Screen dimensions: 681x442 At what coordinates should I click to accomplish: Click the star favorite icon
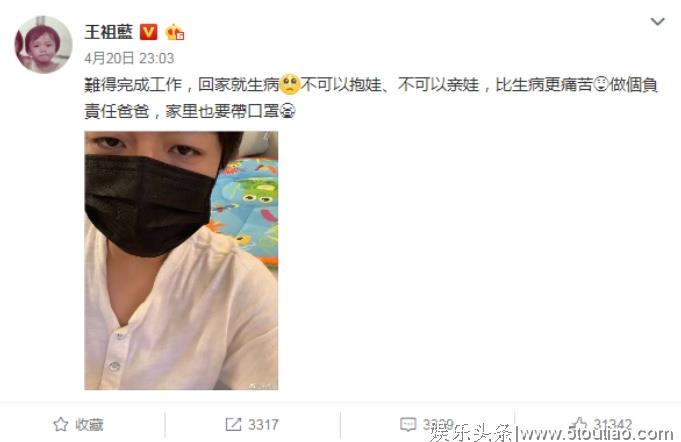click(60, 424)
